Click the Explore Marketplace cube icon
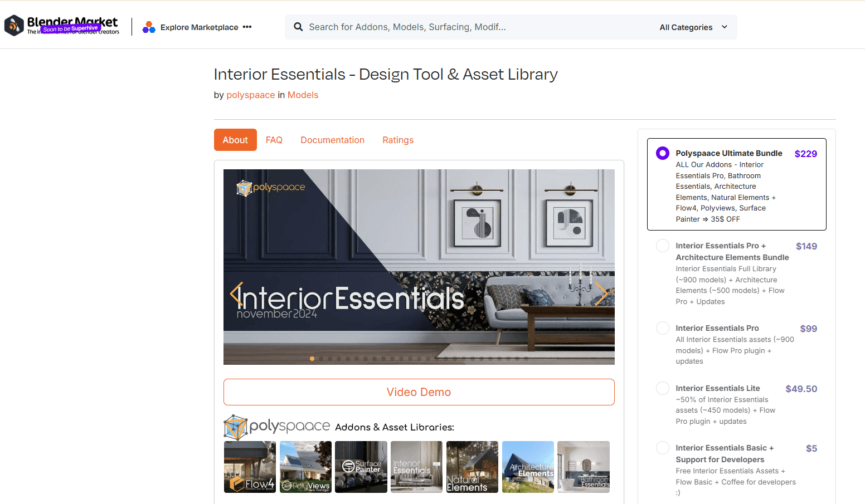The width and height of the screenshot is (865, 504). [148, 26]
